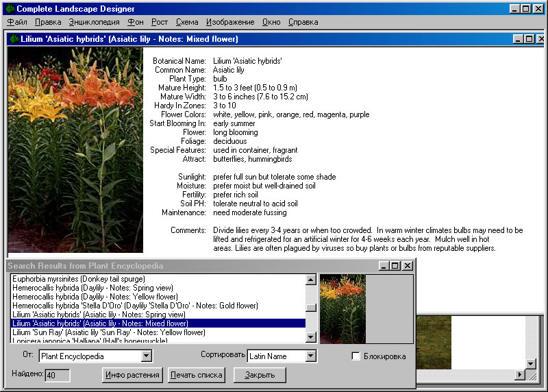
Task: Click the background window's scroll right arrow
Action: (x=520, y=374)
